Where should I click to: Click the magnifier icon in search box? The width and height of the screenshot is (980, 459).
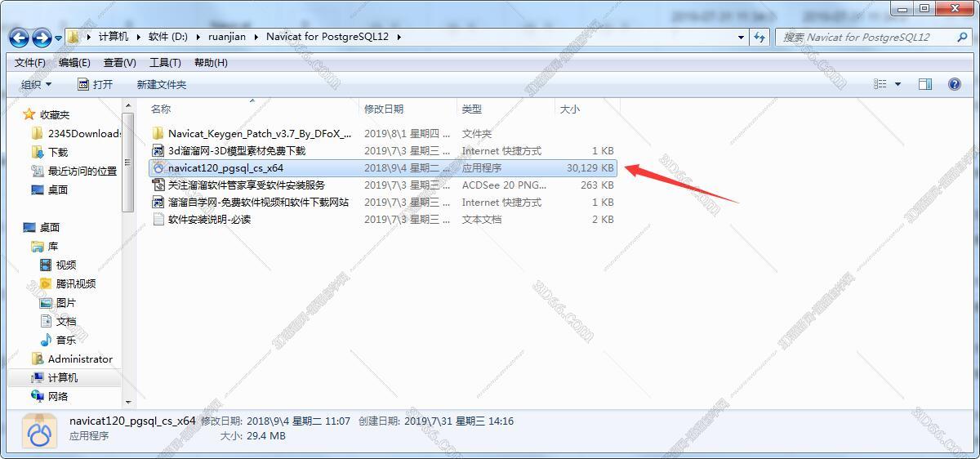point(961,37)
